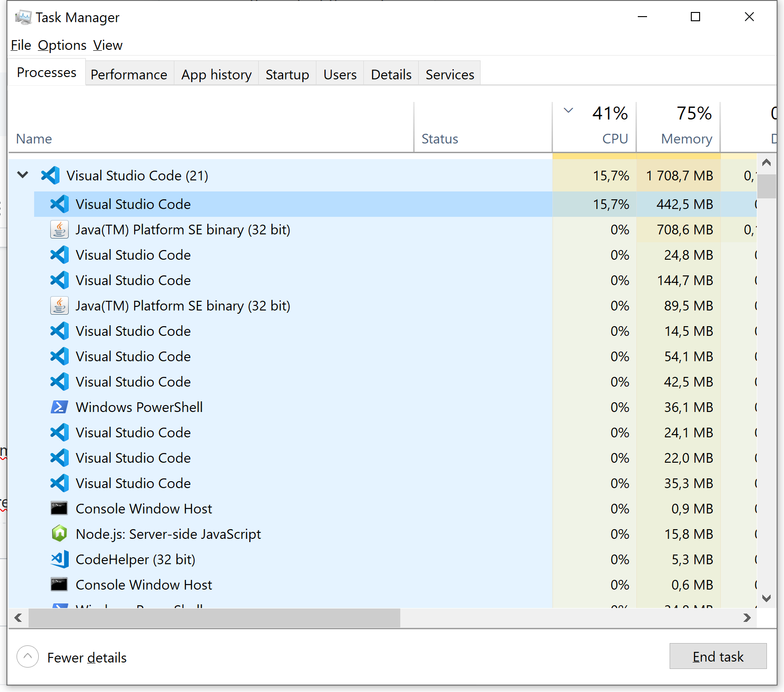Click the CodeHelper (32 bit) icon

59,560
